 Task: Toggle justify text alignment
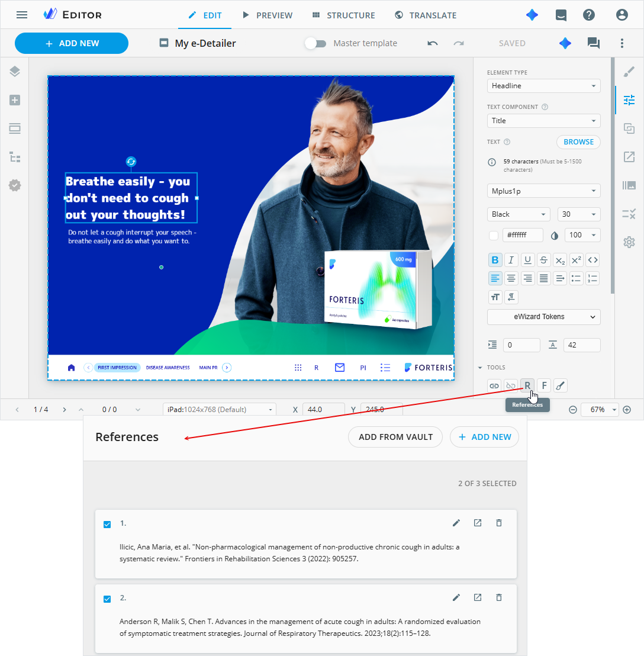(x=543, y=278)
